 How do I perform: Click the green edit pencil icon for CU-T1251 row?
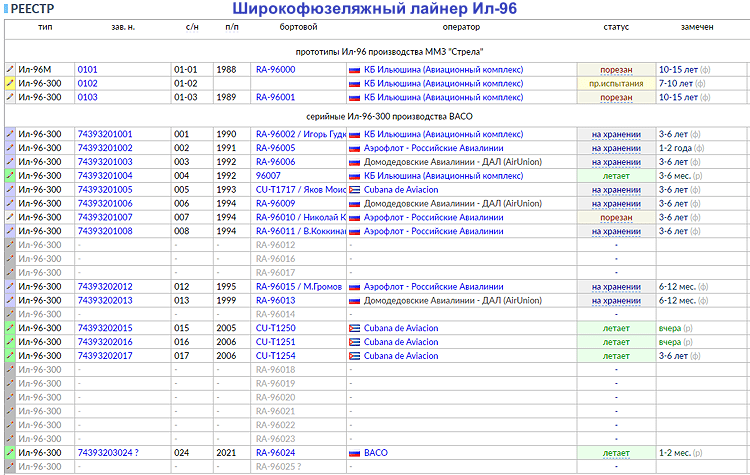coord(10,342)
